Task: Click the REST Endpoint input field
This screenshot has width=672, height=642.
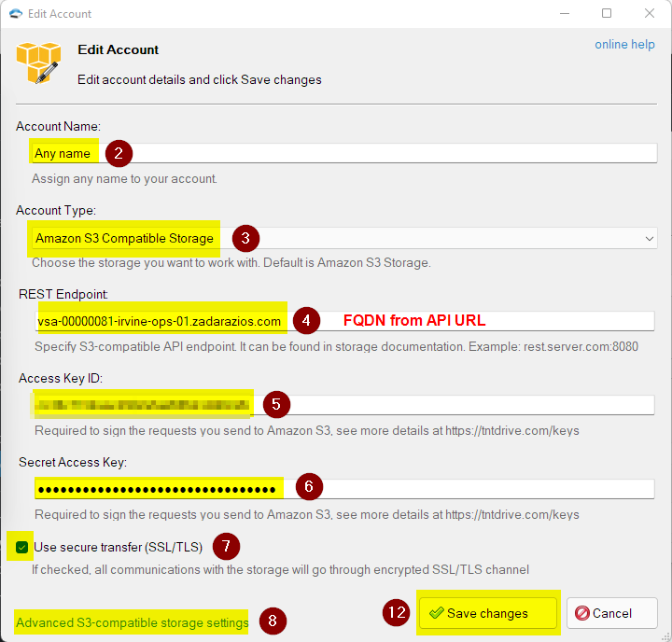Action: (x=344, y=321)
